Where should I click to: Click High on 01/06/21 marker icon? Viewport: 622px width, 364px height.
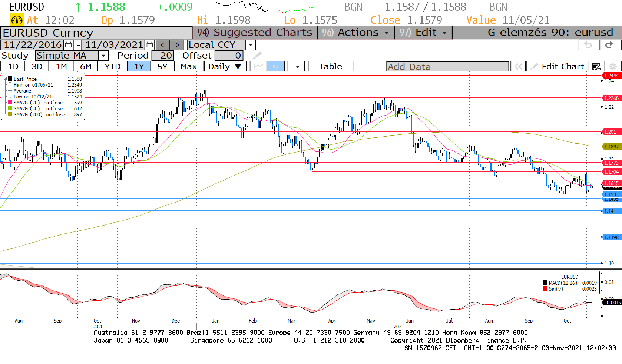(x=10, y=85)
